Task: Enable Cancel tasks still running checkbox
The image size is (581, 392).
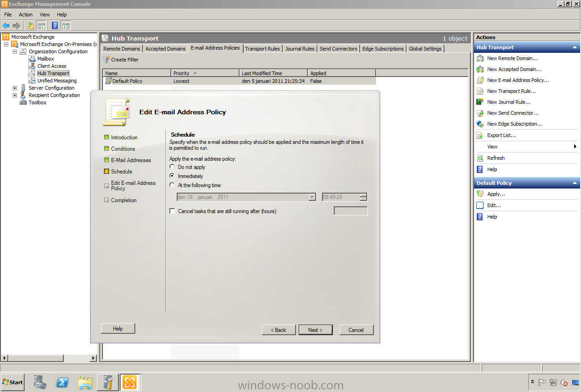Action: point(172,211)
